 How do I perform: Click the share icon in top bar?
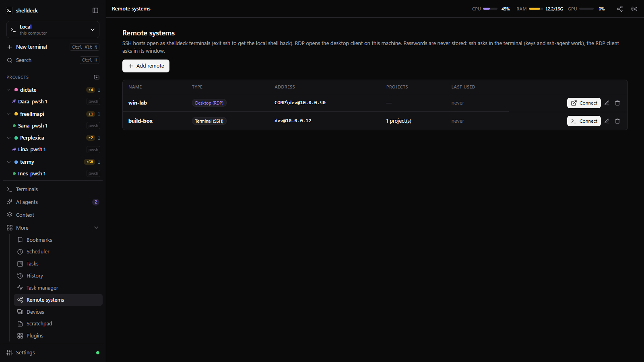point(620,9)
